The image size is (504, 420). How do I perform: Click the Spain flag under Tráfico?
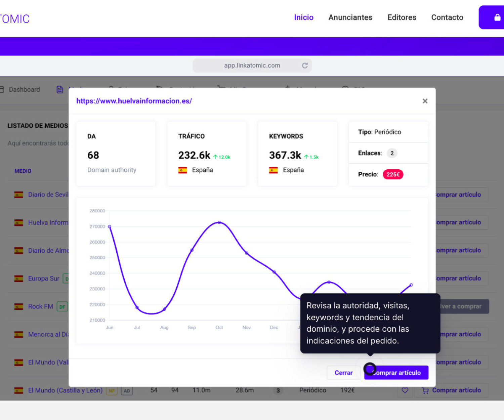pos(182,170)
